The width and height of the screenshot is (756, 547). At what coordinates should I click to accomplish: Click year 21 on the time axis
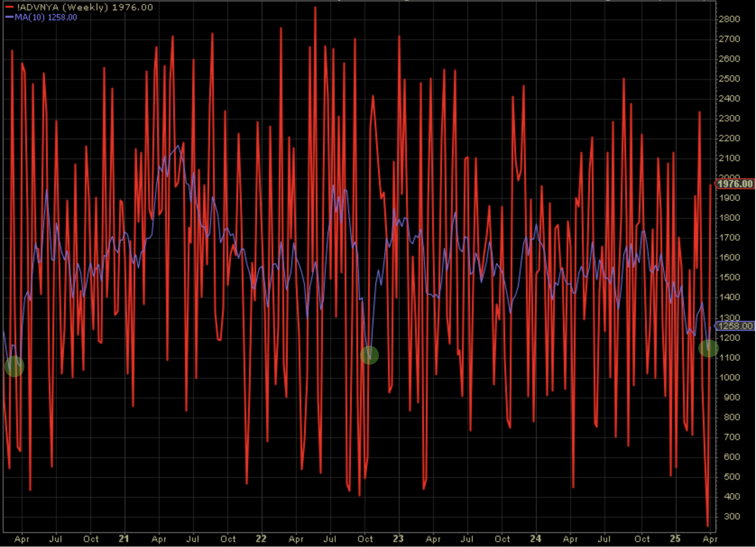pos(124,539)
